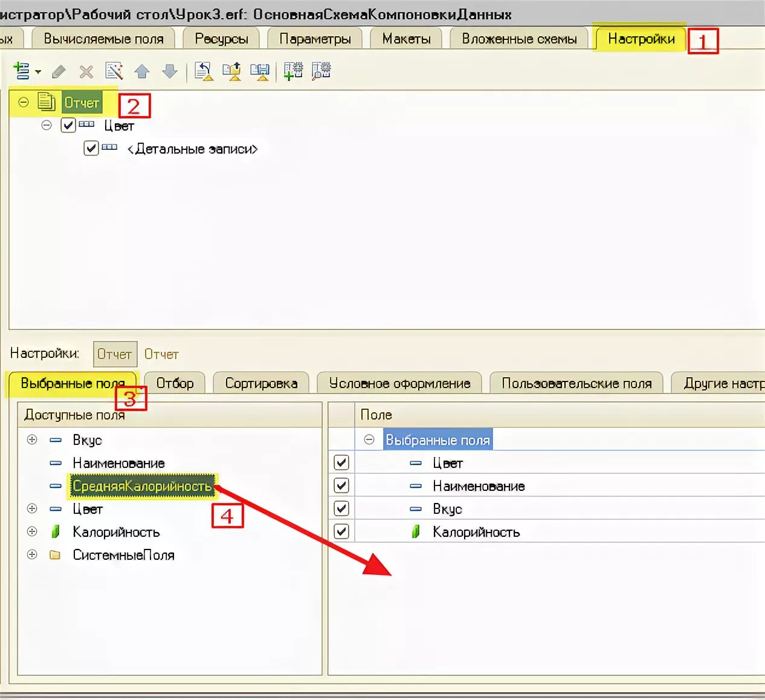Click the Доступные поля column header

click(170, 415)
